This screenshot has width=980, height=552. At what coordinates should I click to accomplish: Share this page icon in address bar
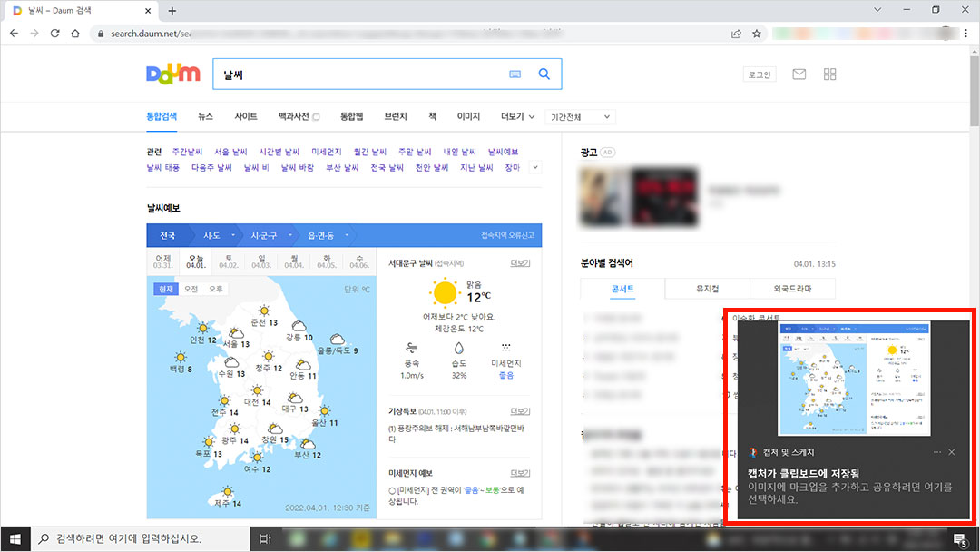click(736, 34)
